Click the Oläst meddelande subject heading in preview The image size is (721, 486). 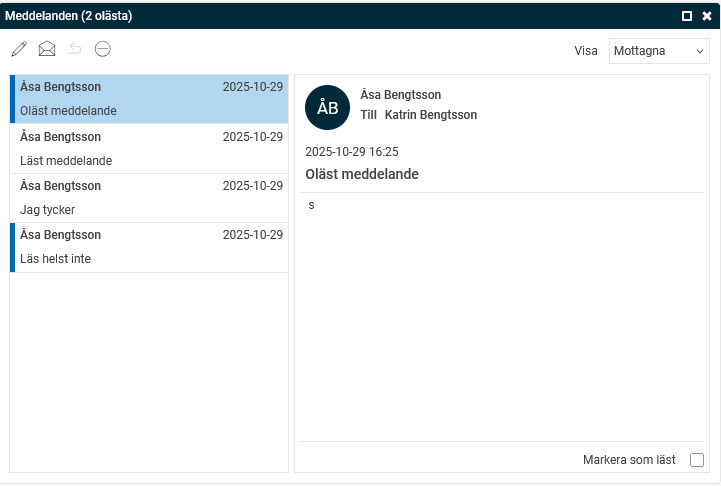pyautogui.click(x=362, y=174)
